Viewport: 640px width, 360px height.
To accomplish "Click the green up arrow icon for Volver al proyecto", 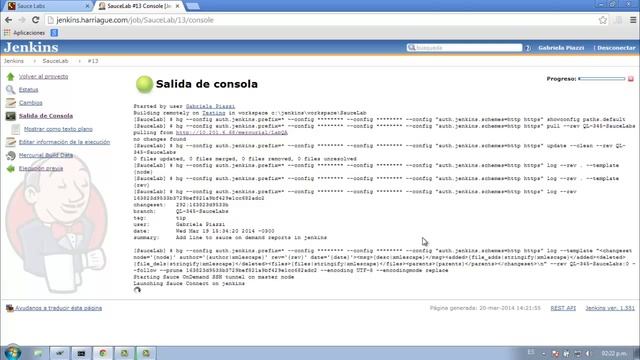I will pyautogui.click(x=11, y=76).
